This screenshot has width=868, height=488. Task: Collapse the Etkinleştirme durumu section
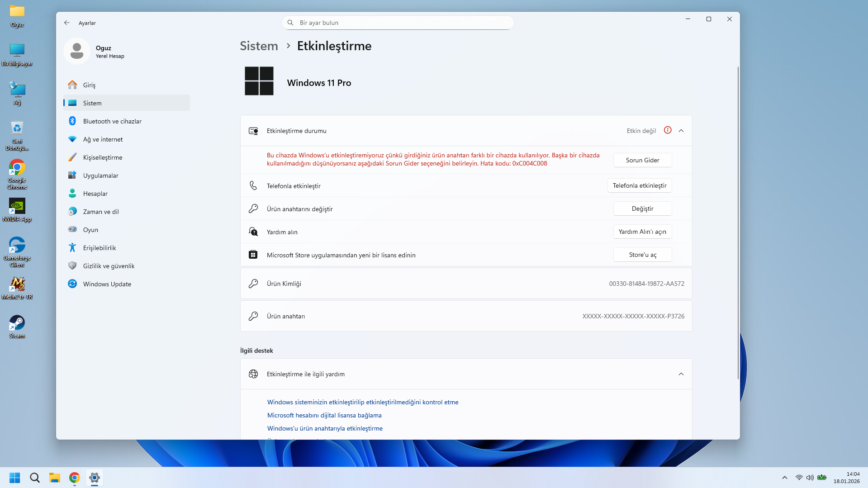pos(681,131)
